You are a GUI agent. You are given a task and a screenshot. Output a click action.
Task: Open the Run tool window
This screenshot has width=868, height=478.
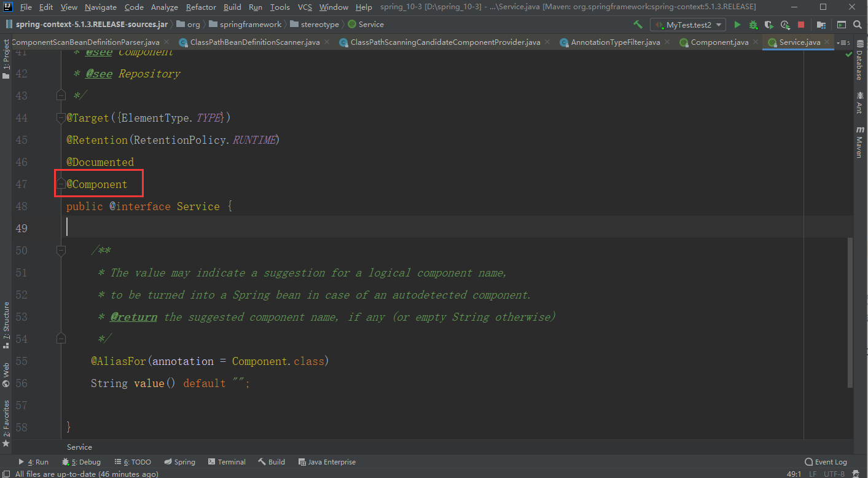pos(33,462)
